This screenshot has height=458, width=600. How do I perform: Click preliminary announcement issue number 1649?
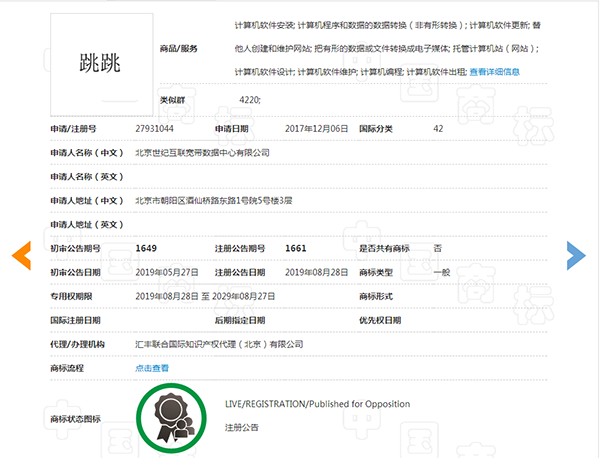[x=147, y=248]
